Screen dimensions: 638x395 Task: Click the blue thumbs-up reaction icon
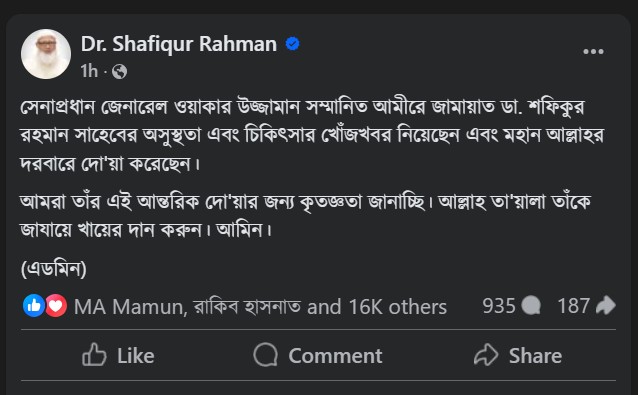click(34, 306)
